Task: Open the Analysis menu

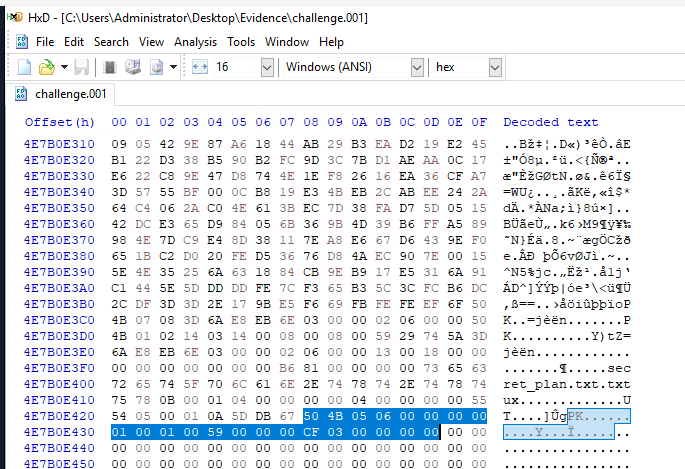Action: [x=195, y=42]
